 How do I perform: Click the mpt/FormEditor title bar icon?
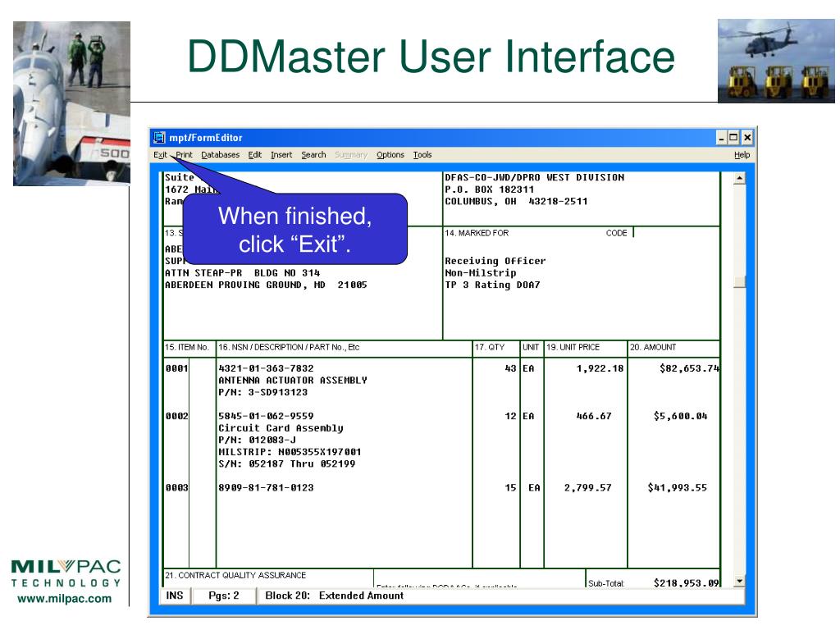pos(159,138)
